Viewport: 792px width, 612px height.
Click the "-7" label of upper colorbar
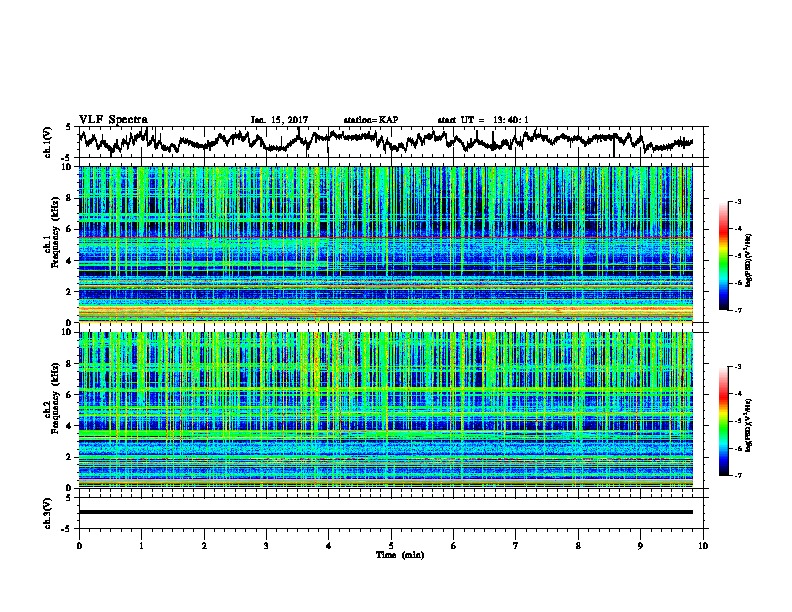click(x=738, y=310)
